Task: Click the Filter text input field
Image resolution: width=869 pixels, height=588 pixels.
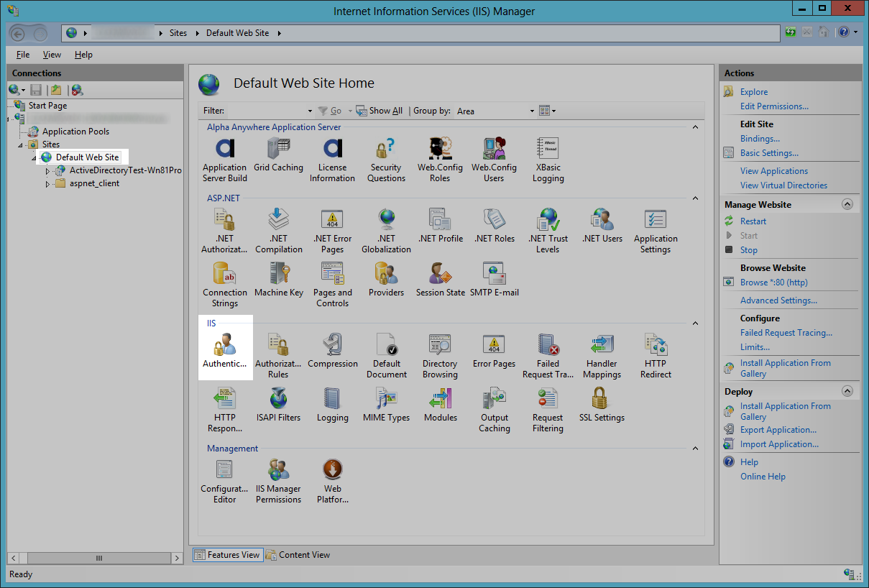Action: point(265,111)
